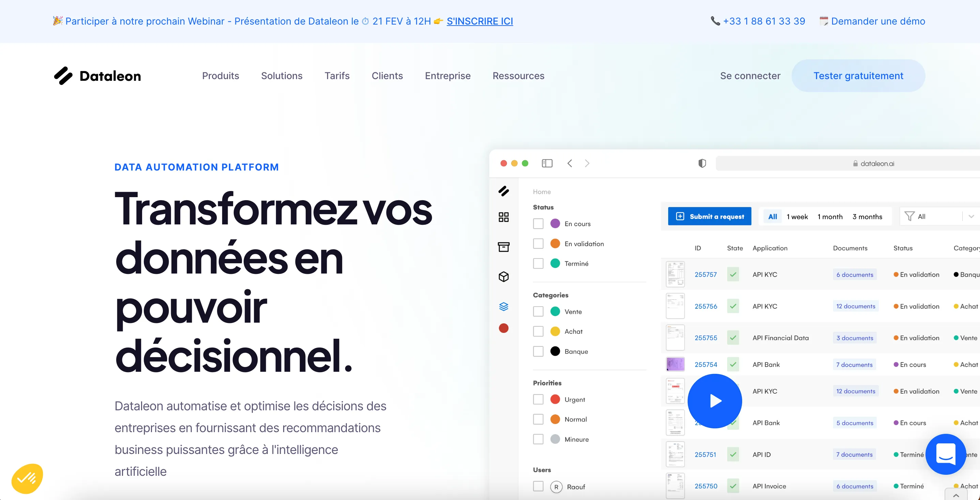Screen dimensions: 980x500
Task: Enable the Mineure priority checkbox
Action: [x=538, y=439]
